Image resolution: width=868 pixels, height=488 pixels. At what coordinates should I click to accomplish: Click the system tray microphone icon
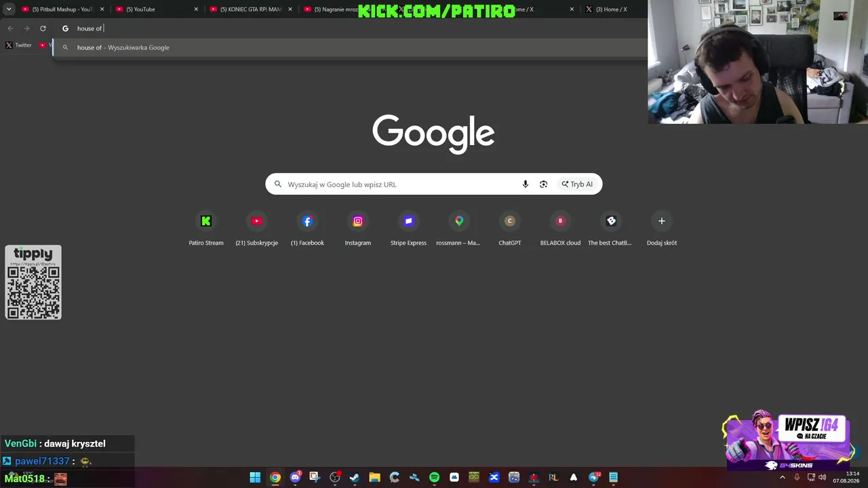pos(797,477)
